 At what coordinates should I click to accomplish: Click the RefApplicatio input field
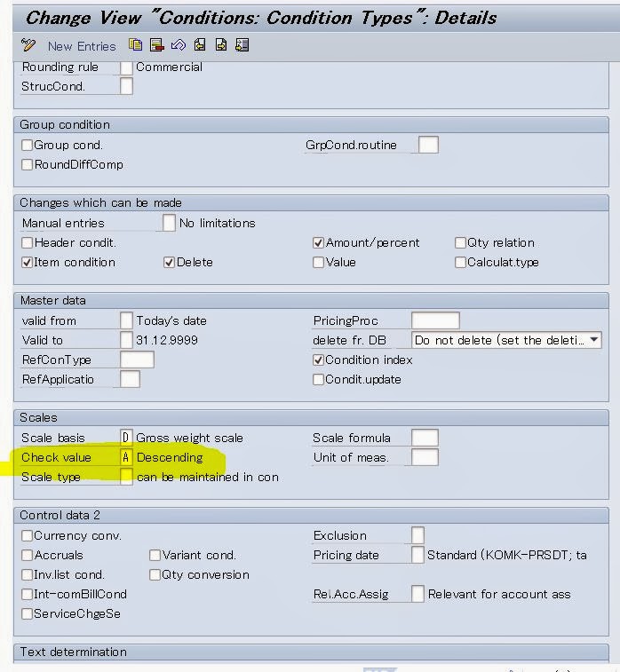click(130, 379)
